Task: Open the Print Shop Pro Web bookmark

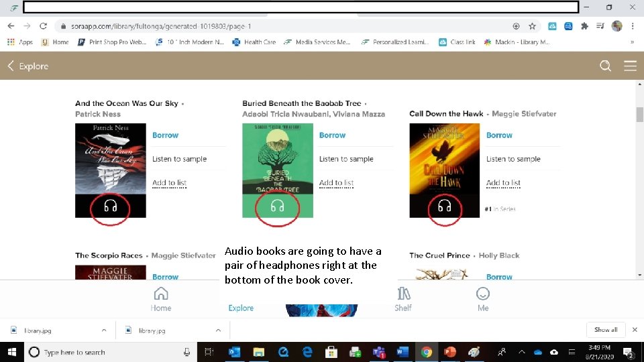Action: tap(112, 42)
